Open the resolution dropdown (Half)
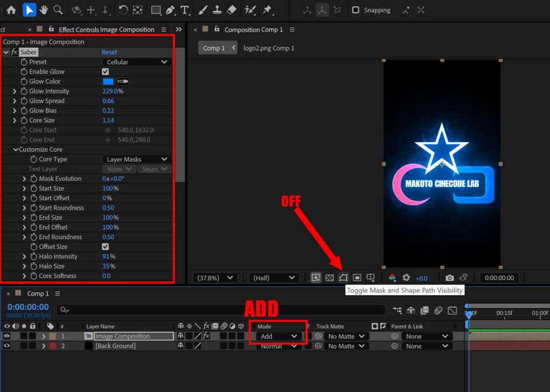550x392 pixels. pyautogui.click(x=273, y=278)
